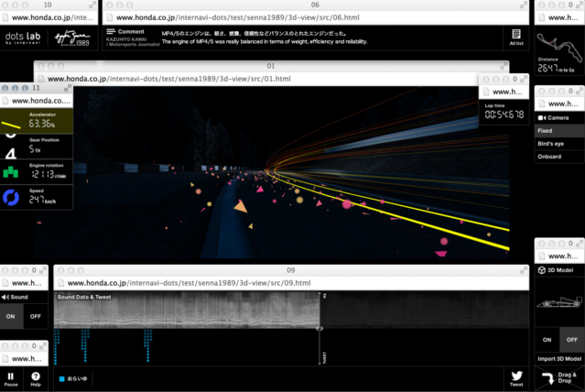The image size is (585, 392).
Task: Click the 3D Model cube icon
Action: 542,270
